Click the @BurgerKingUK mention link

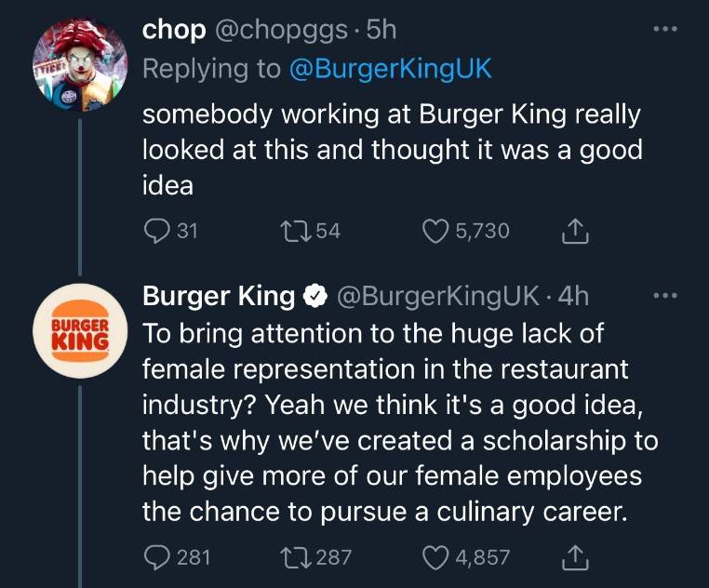coord(391,70)
